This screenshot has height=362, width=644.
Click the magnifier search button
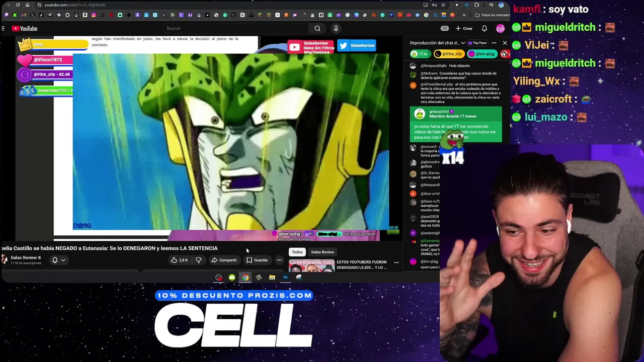[317, 29]
